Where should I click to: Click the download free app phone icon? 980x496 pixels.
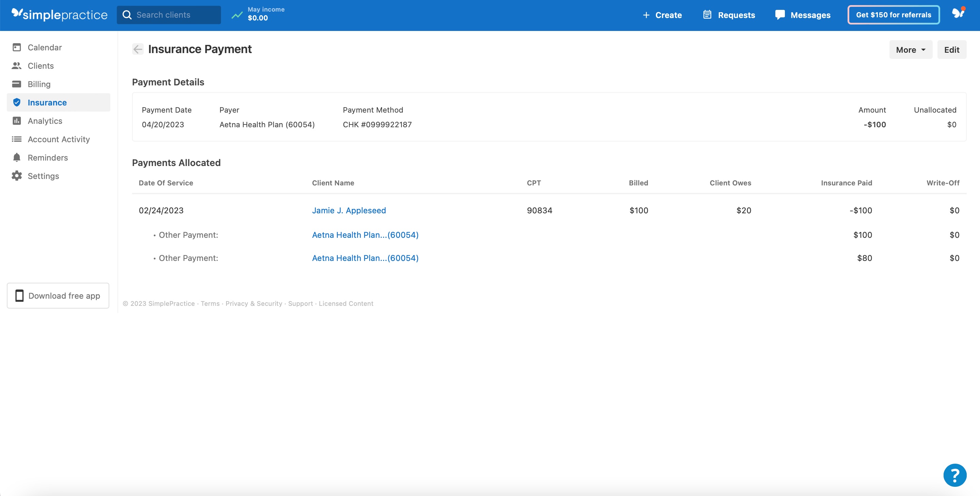coord(20,295)
